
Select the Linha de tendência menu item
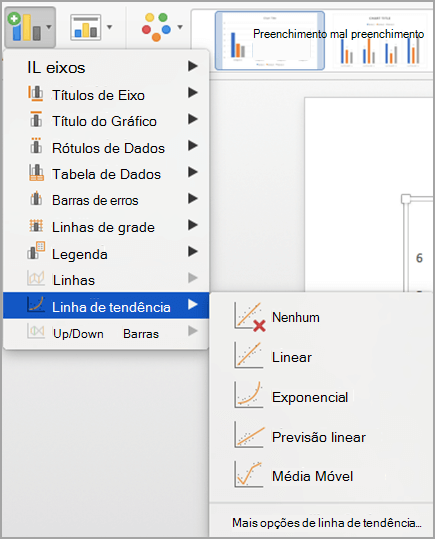click(x=106, y=305)
